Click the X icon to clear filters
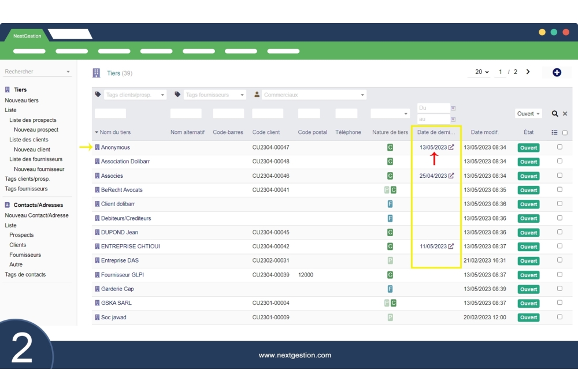The height and width of the screenshot is (392, 578). pos(565,114)
